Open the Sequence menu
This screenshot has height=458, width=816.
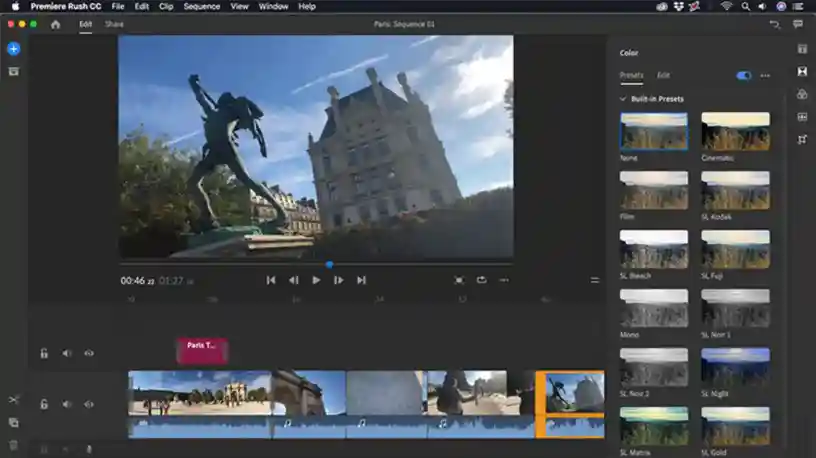pyautogui.click(x=201, y=7)
